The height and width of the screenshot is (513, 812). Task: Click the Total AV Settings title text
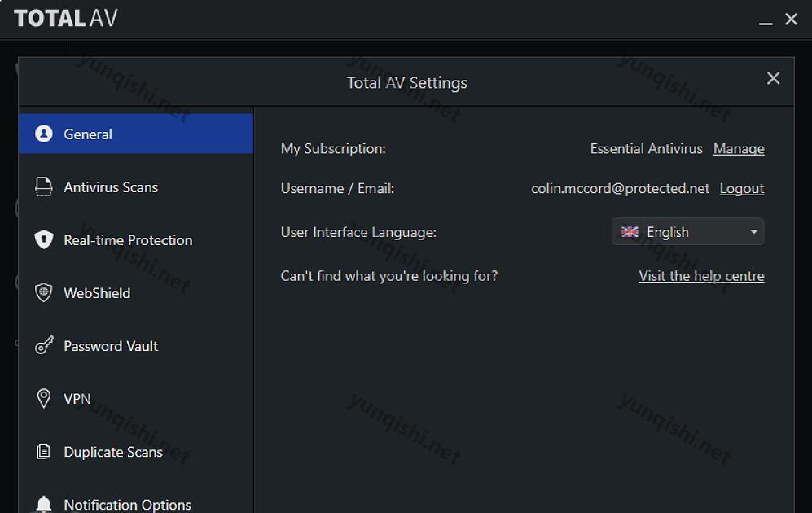[407, 83]
